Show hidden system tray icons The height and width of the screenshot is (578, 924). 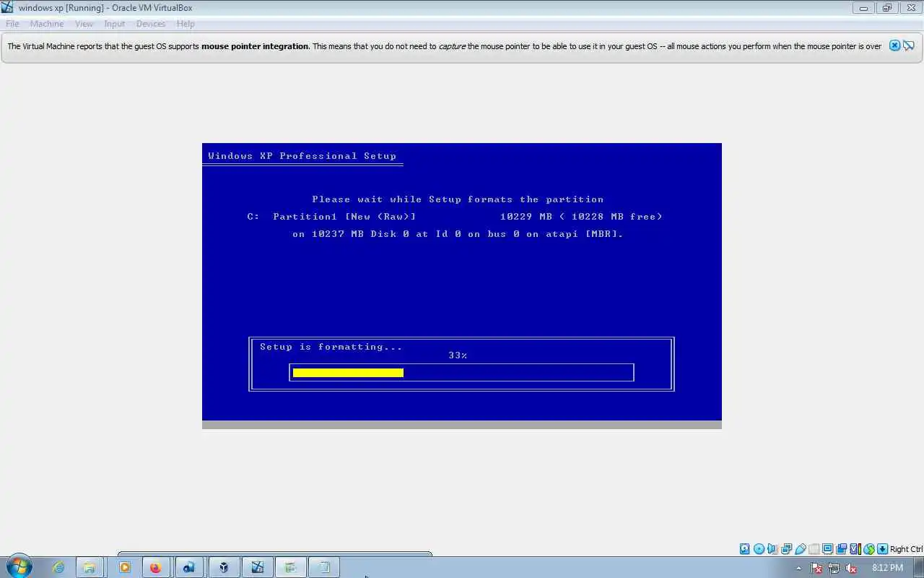point(798,568)
